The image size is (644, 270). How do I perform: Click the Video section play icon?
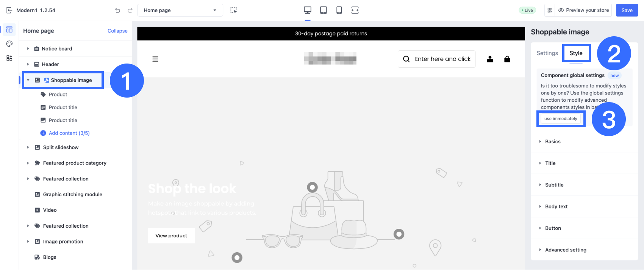pyautogui.click(x=37, y=210)
